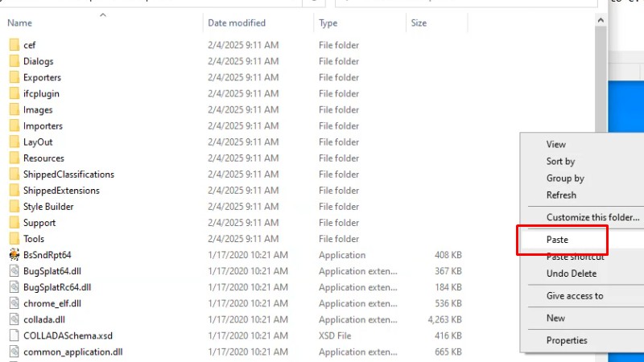
Task: Click the Style Builder folder icon
Action: 14,207
